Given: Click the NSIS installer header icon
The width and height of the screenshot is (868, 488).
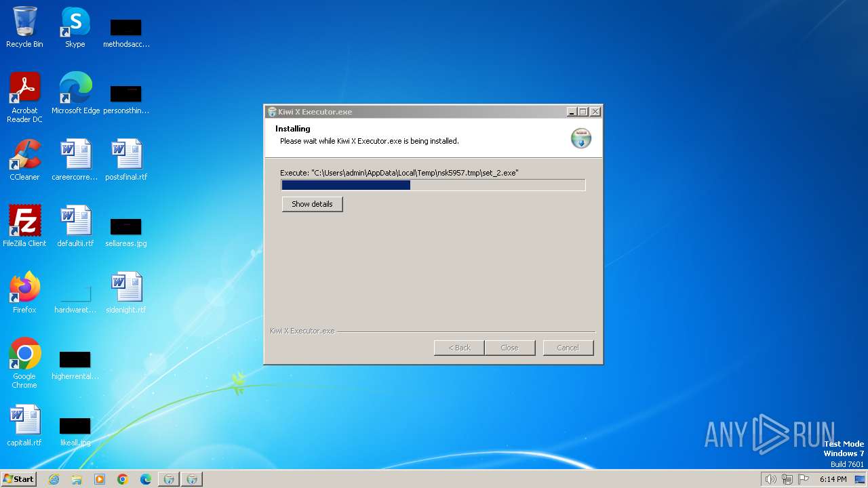Looking at the screenshot, I should click(x=581, y=138).
